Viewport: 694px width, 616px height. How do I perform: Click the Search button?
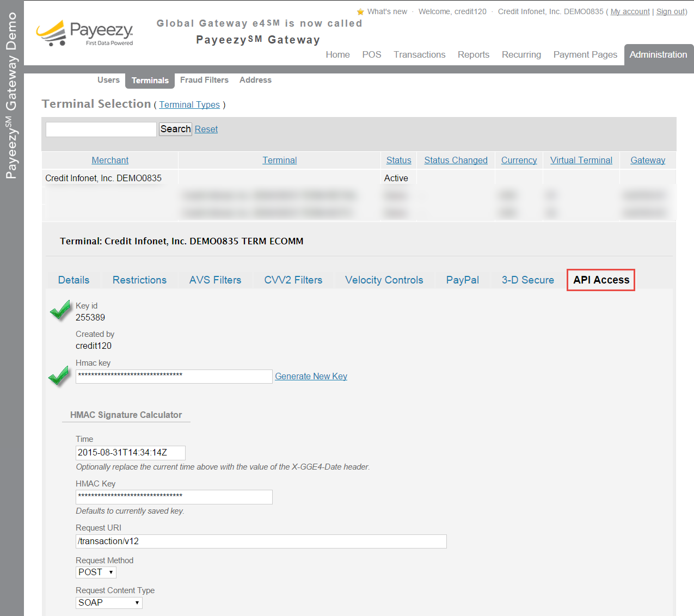tap(175, 129)
